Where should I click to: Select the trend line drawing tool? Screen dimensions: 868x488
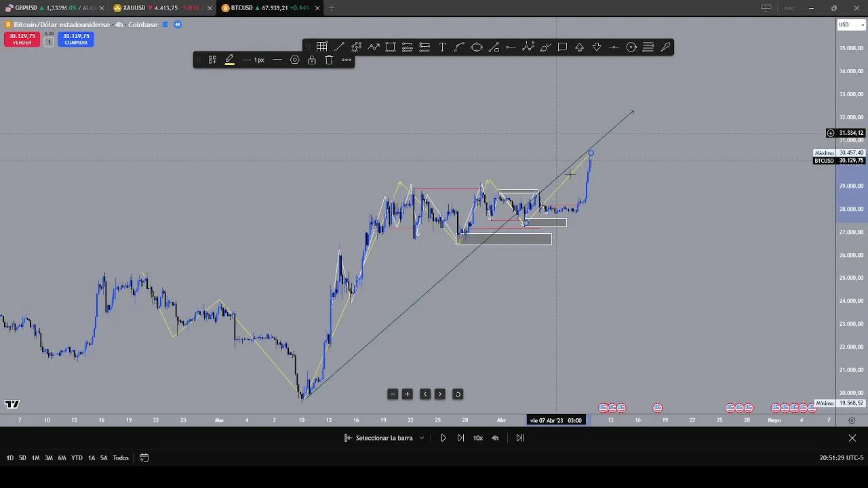pos(339,47)
